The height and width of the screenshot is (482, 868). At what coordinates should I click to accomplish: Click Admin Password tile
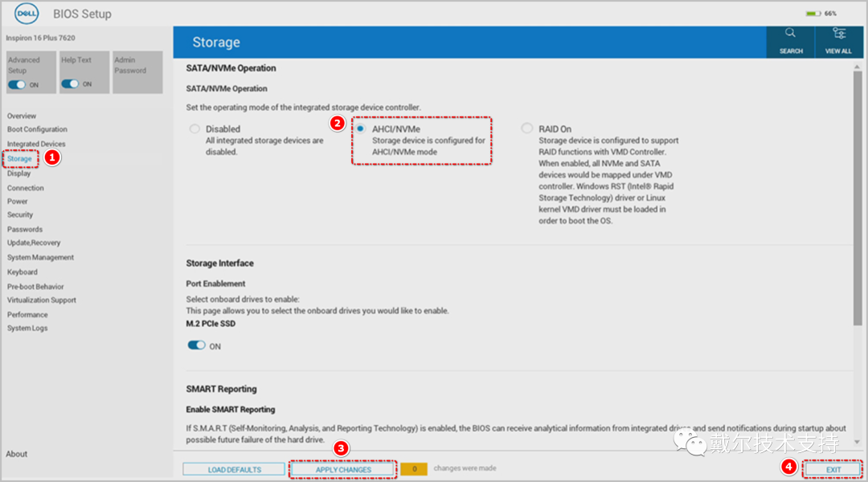[x=137, y=72]
